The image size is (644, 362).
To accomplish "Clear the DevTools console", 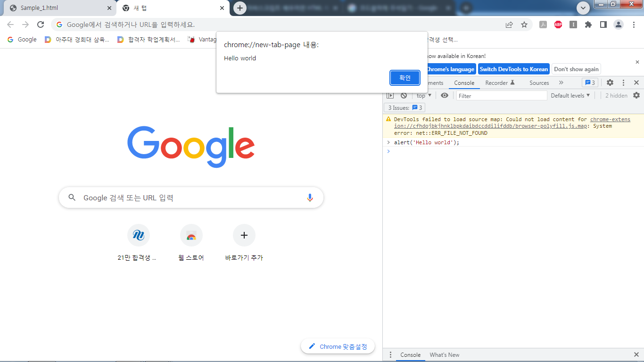I will tap(404, 95).
